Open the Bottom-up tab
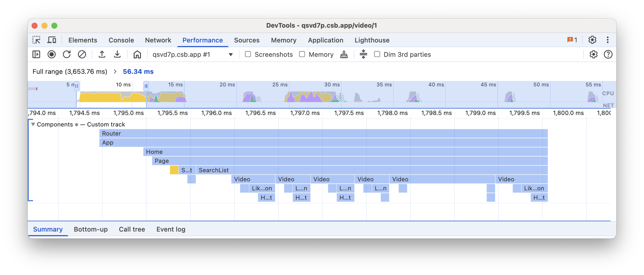This screenshot has height=275, width=644. (91, 229)
